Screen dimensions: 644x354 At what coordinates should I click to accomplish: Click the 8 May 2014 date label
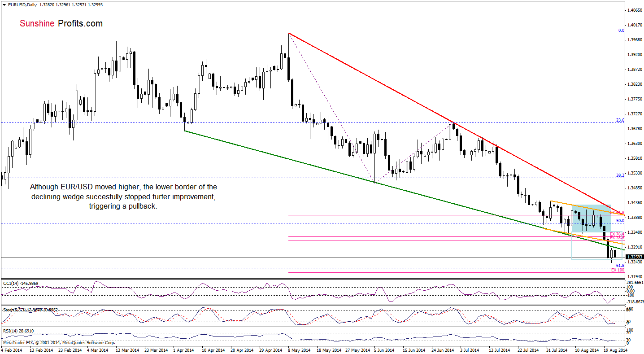[299, 350]
